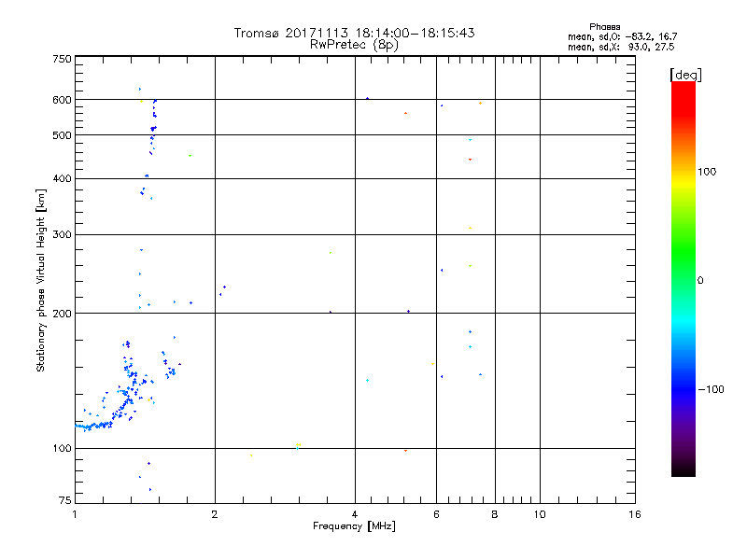The width and height of the screenshot is (747, 560).
Task: Click the "300" y-axis tick label
Action: pyautogui.click(x=62, y=235)
